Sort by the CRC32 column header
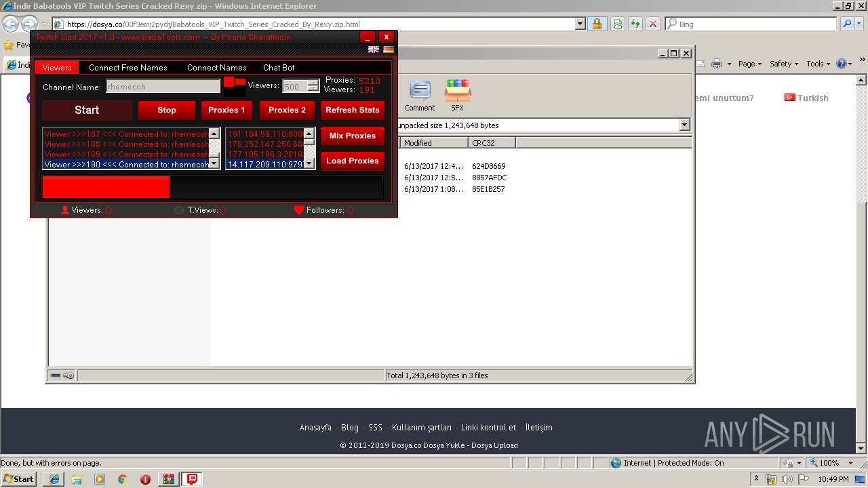Image resolution: width=868 pixels, height=488 pixels. [x=492, y=143]
